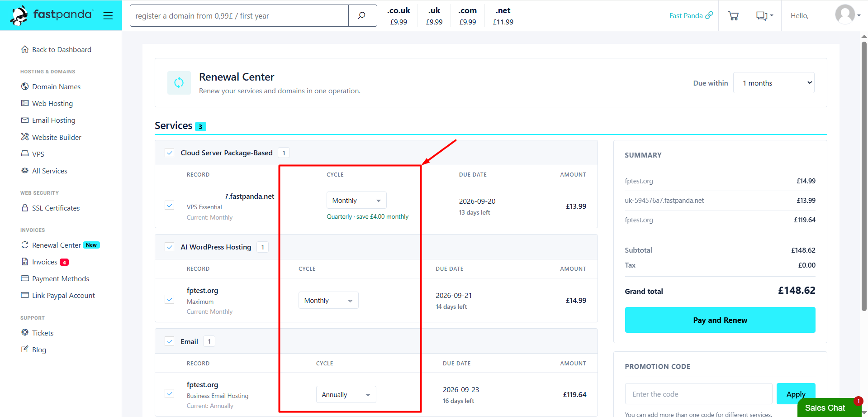Open the Sales Chat widget

tap(828, 407)
